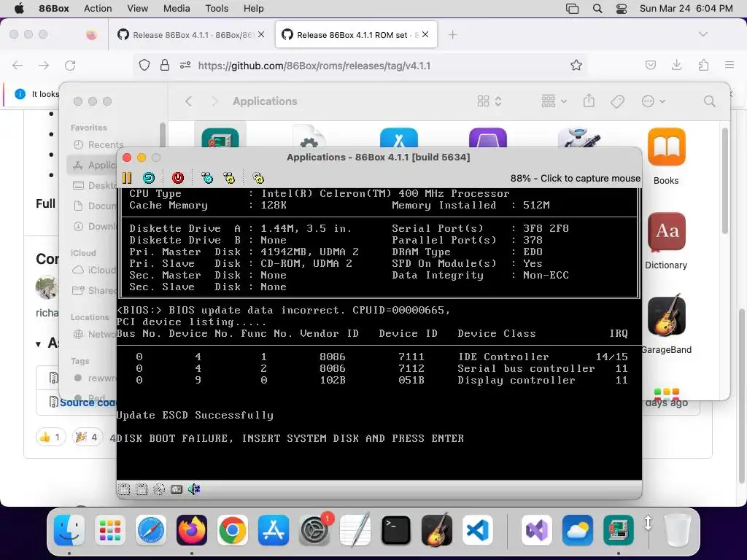Screen dimensions: 747x560
Task: Click the Source code link on GitHub
Action: (88, 402)
